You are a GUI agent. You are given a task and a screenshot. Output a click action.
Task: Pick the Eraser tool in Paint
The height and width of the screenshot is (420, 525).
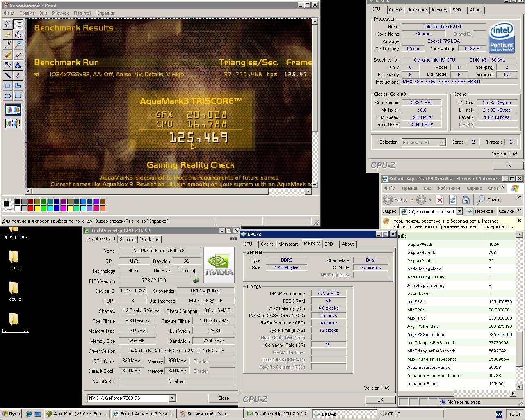tap(8, 34)
